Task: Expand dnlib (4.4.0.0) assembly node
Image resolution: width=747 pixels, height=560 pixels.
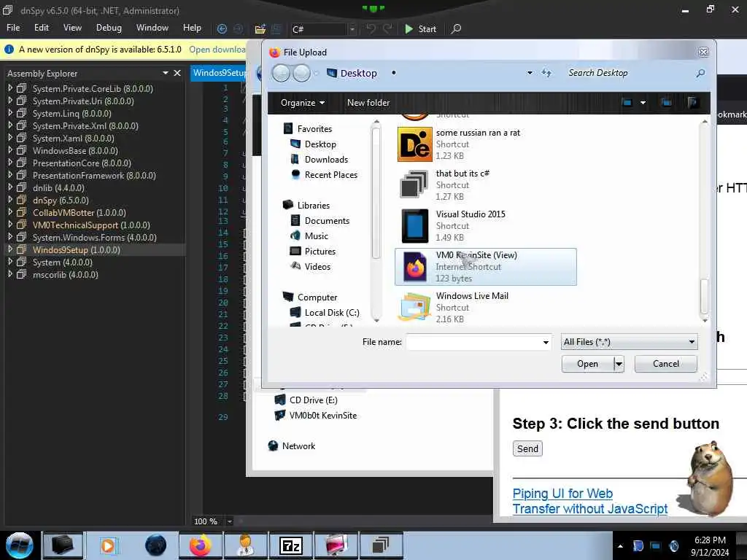Action: click(x=10, y=187)
